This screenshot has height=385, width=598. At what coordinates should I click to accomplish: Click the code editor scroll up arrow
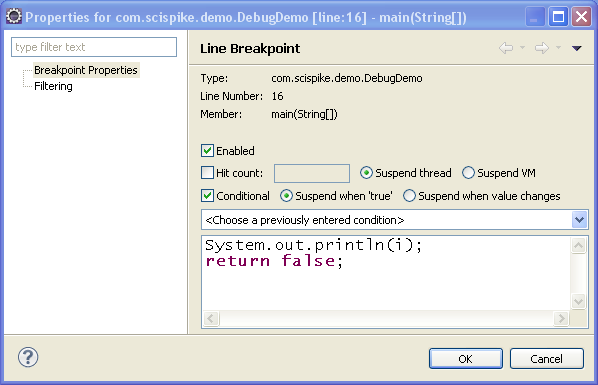578,245
